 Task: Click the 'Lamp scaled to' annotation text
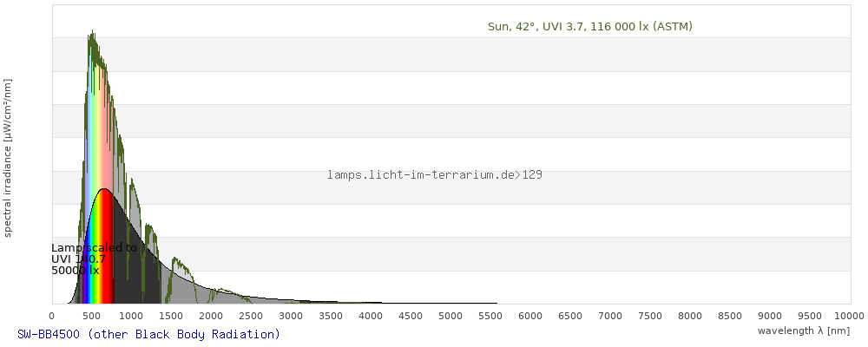pyautogui.click(x=94, y=248)
